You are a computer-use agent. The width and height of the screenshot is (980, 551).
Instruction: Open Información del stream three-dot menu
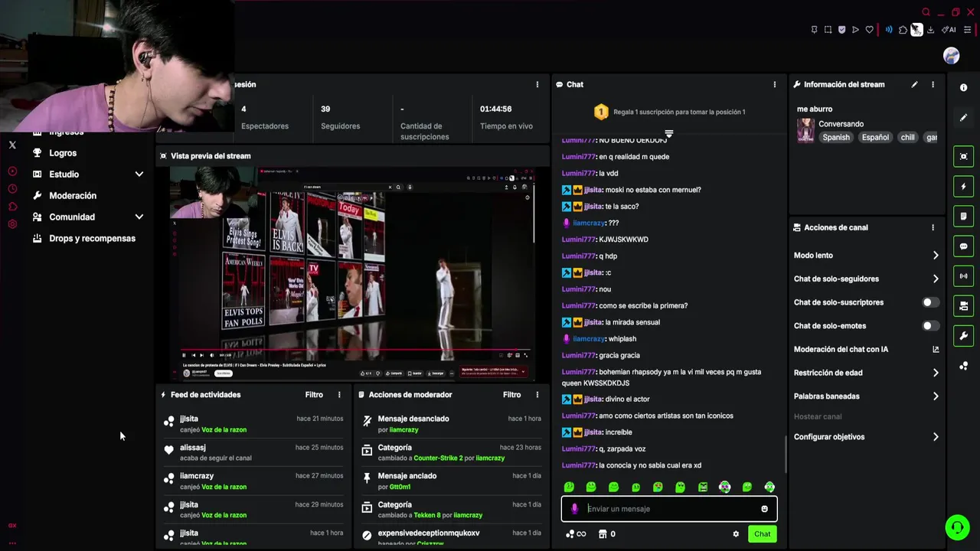click(933, 84)
